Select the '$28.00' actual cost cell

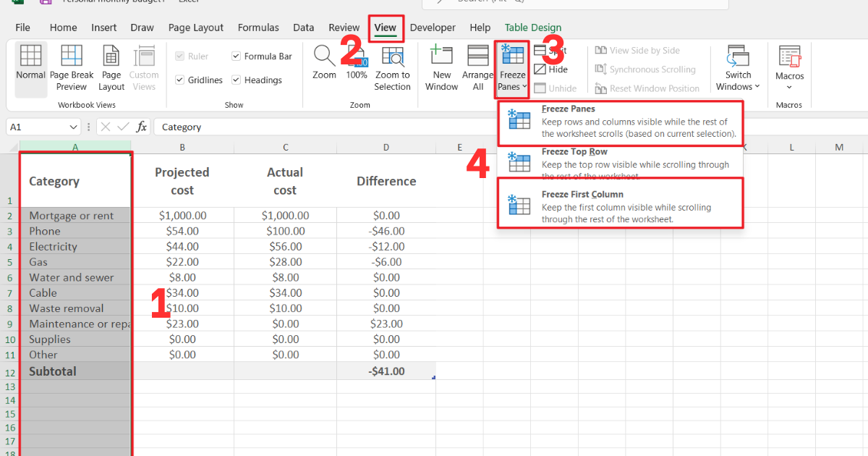(x=285, y=262)
